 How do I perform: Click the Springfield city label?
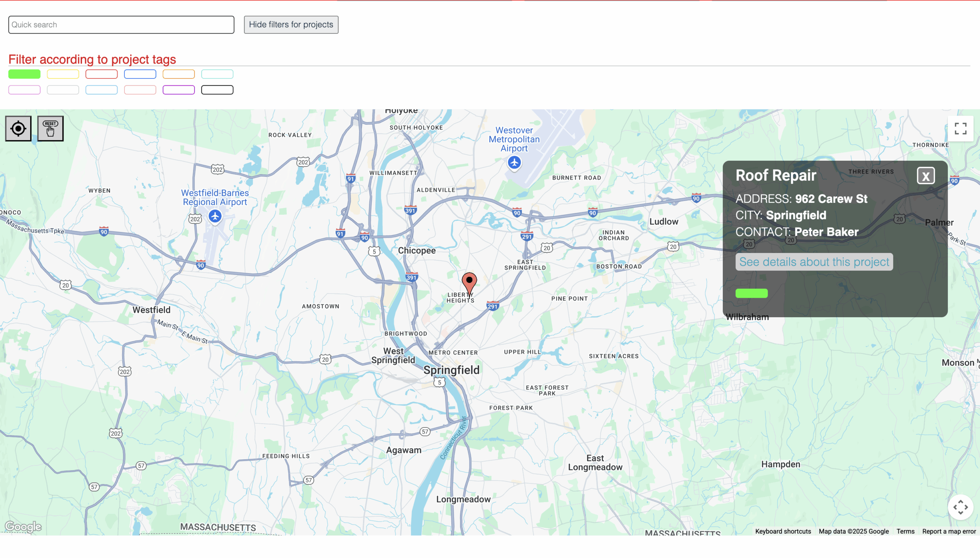(x=451, y=370)
